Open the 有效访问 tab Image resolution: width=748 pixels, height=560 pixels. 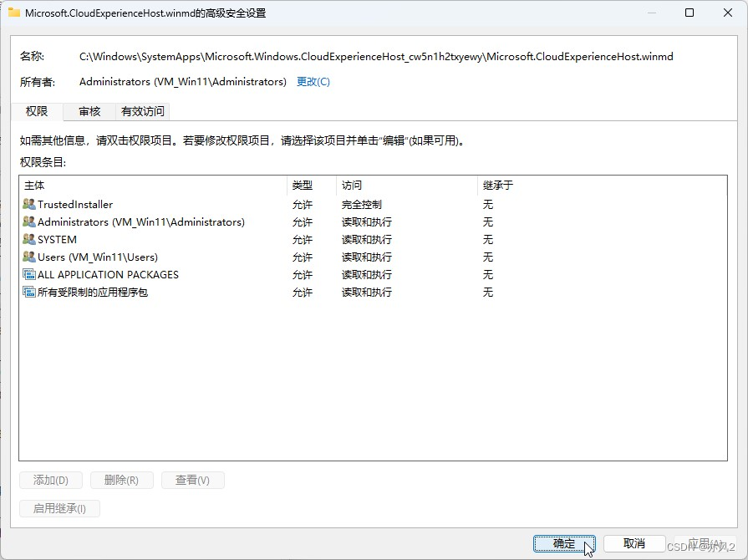(142, 112)
